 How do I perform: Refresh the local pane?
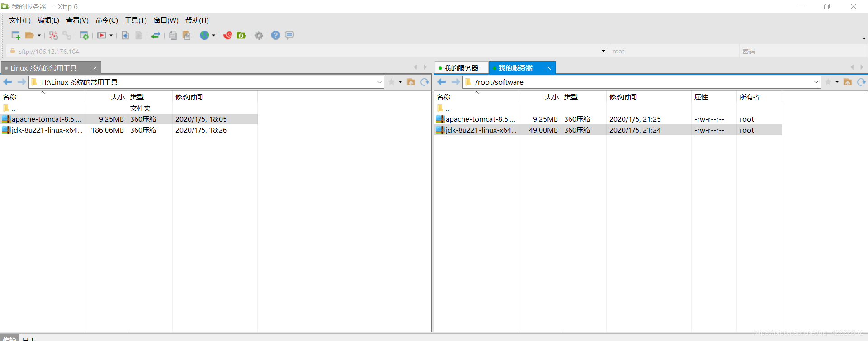425,82
